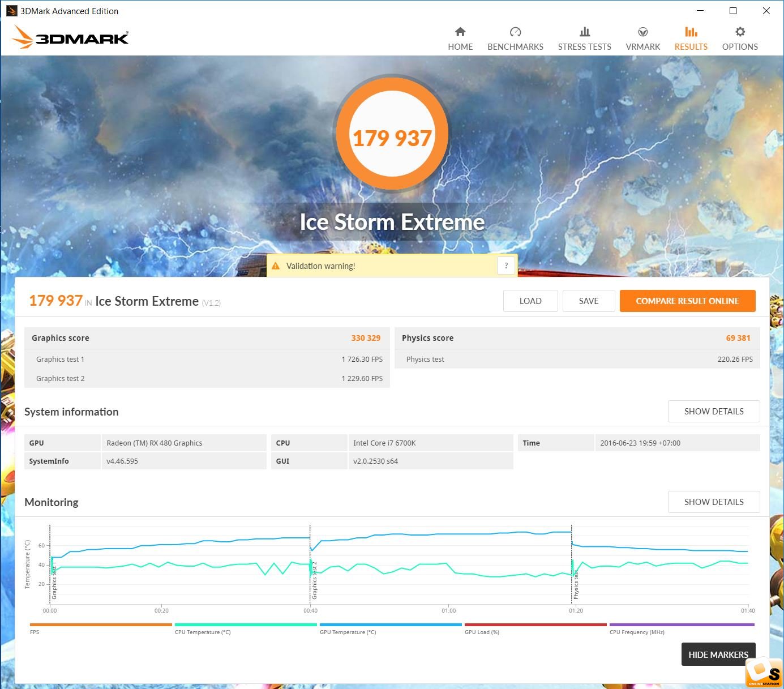Click the Graphics test 2 timeline marker
784x689 pixels.
pos(314,580)
